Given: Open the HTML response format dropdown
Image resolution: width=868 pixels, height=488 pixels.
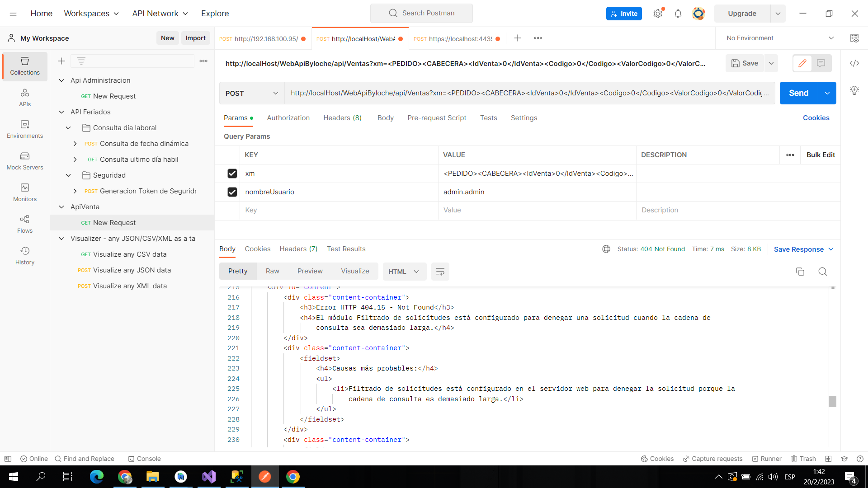Looking at the screenshot, I should 404,272.
